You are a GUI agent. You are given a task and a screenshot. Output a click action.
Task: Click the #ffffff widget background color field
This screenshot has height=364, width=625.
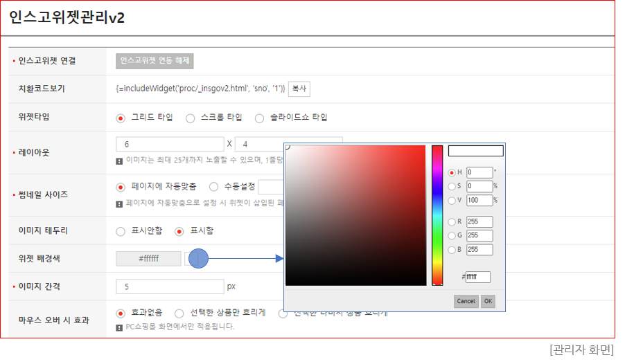[148, 259]
